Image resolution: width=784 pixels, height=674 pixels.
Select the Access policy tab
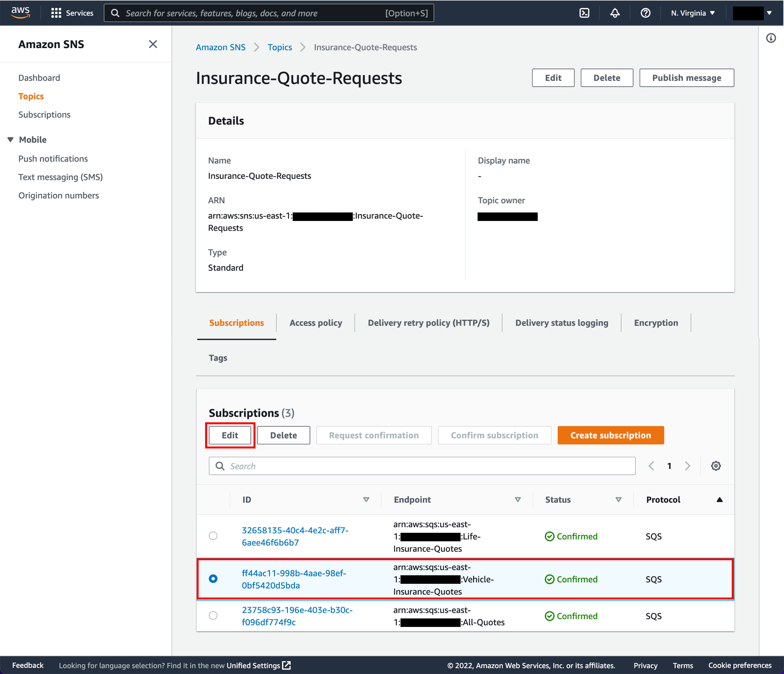(315, 322)
